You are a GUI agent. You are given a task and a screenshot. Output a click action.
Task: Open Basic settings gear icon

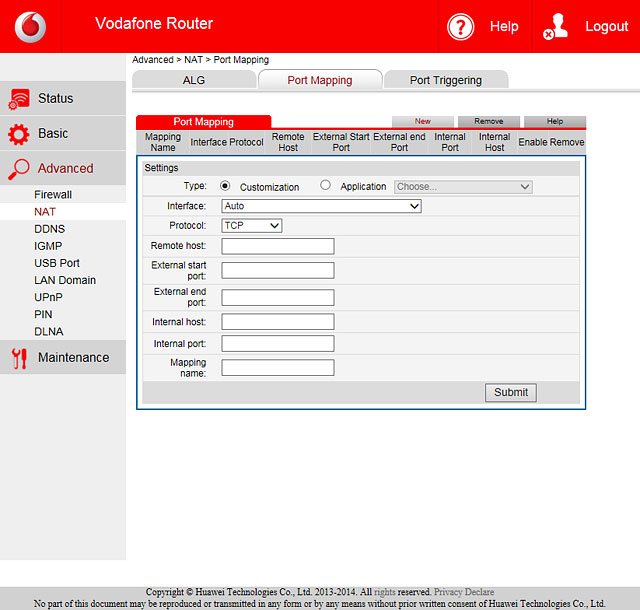tap(18, 134)
